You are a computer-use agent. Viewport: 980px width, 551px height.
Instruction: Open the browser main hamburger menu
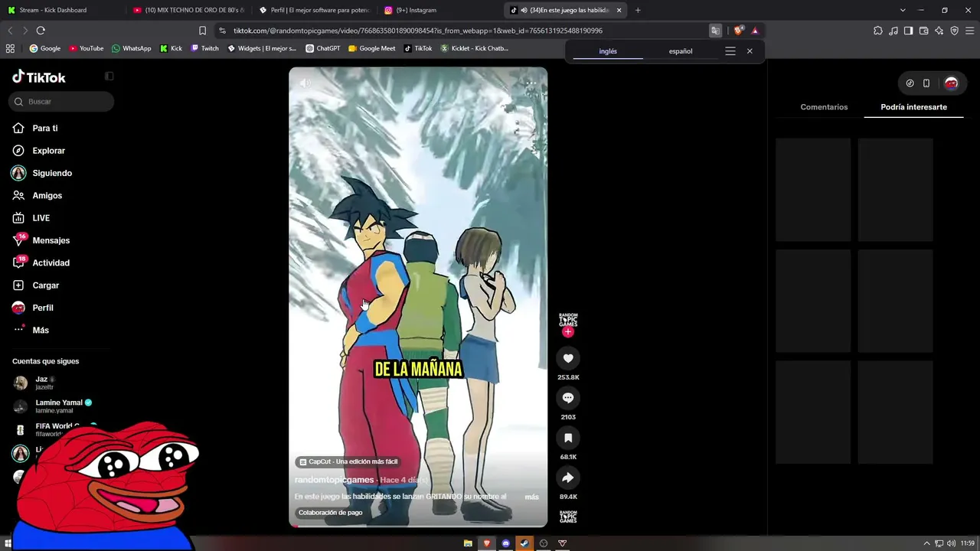(x=969, y=31)
